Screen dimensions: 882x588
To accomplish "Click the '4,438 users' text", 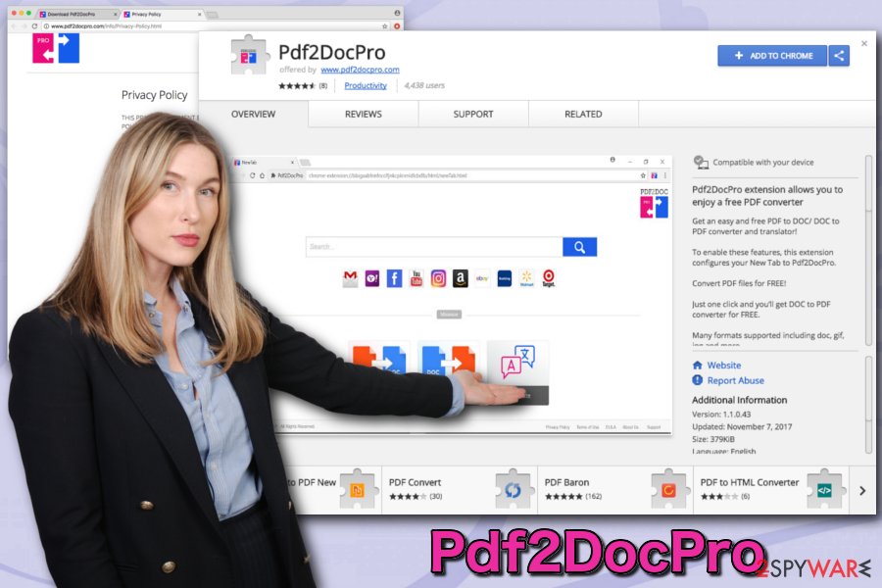I will pyautogui.click(x=424, y=85).
